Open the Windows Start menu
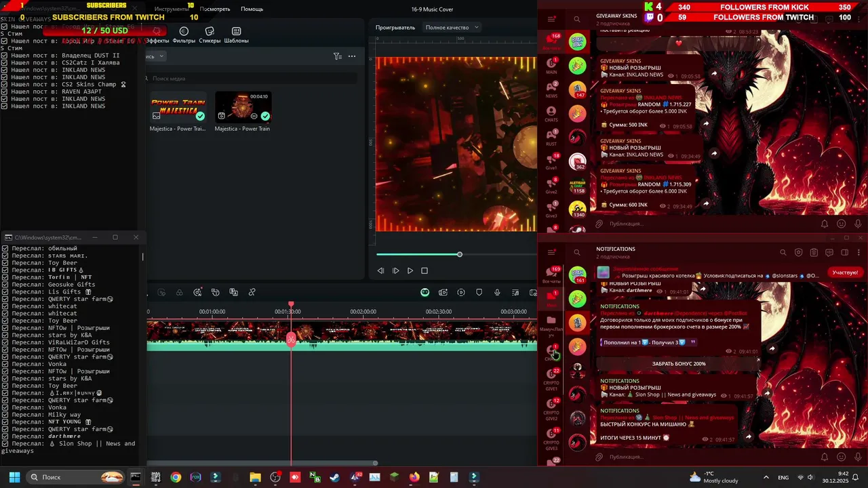 point(14,477)
